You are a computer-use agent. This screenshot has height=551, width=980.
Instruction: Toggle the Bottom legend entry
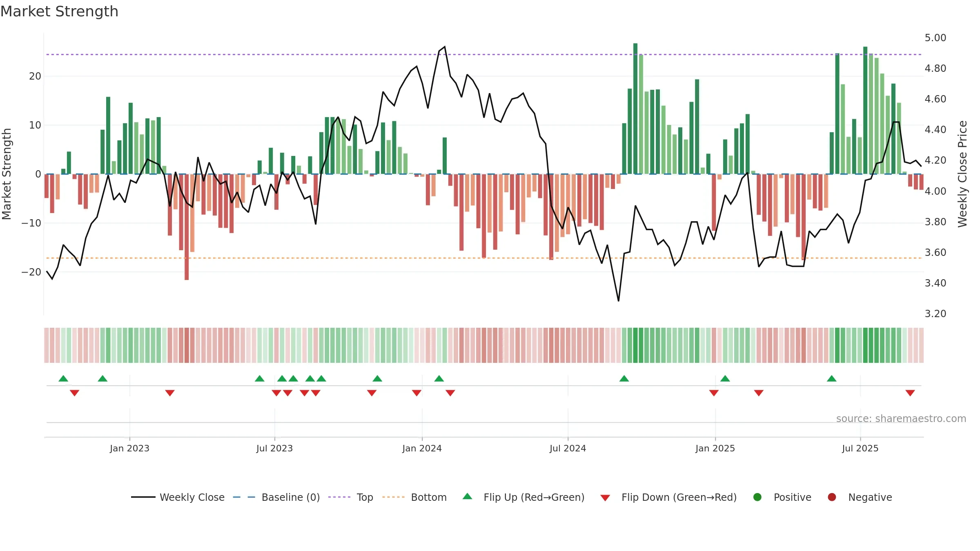(414, 497)
